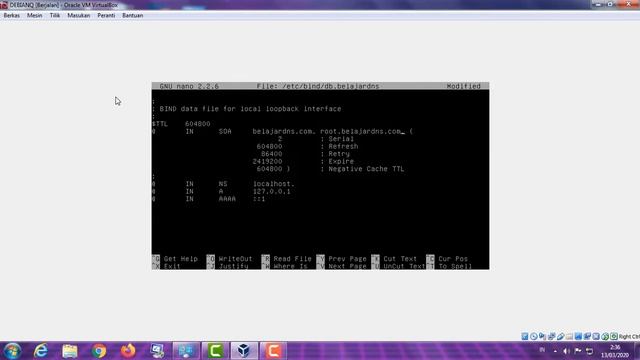
Task: Show hidden tray icons arrow
Action: click(x=555, y=351)
